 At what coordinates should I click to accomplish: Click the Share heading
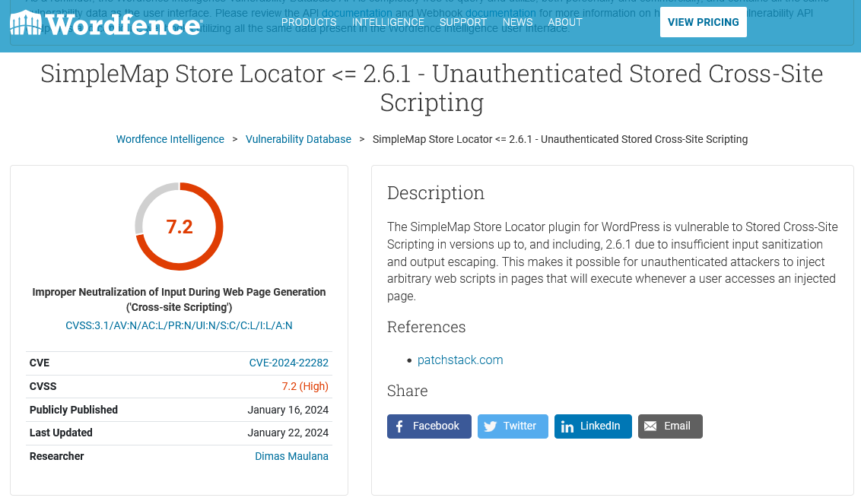(x=408, y=391)
